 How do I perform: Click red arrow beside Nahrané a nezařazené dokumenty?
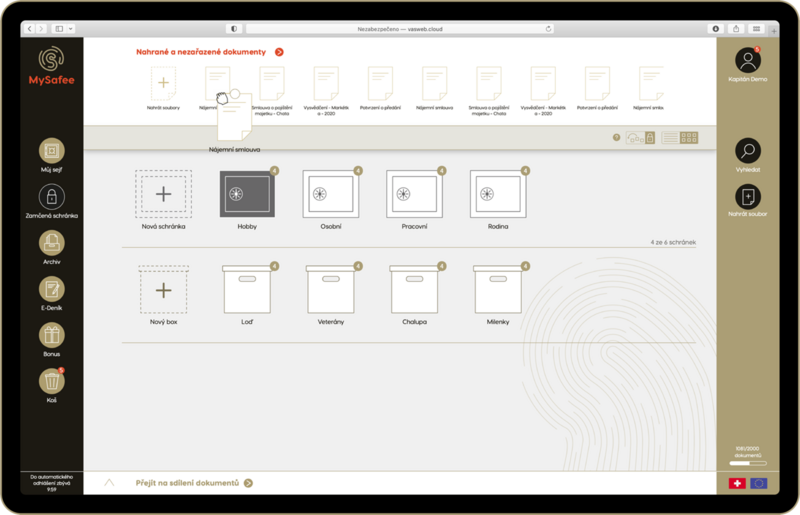point(279,52)
